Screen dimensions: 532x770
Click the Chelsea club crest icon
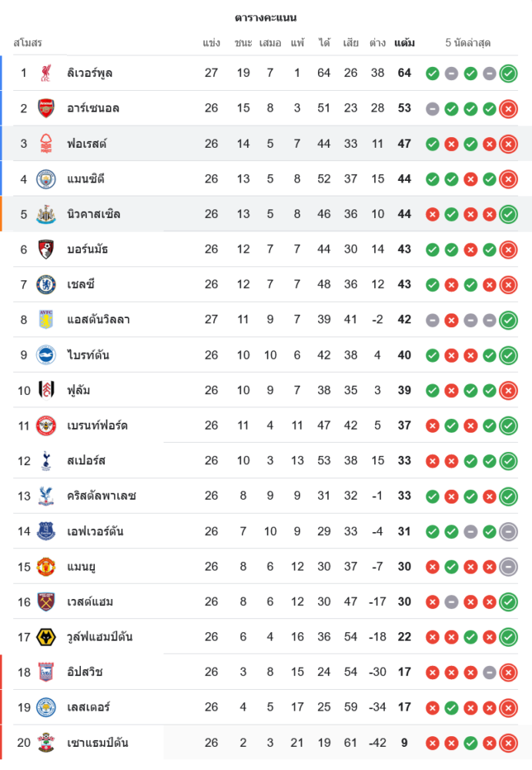tap(45, 284)
